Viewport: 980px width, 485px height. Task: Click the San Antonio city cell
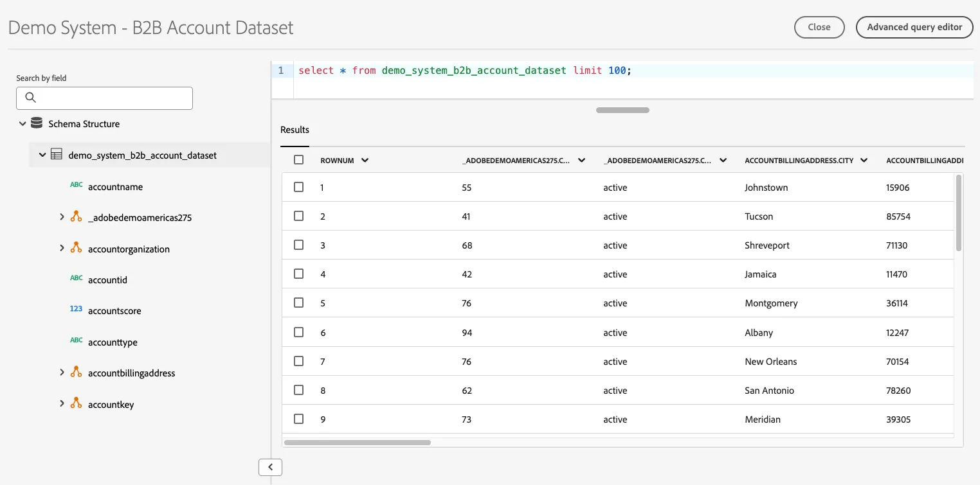coord(769,391)
